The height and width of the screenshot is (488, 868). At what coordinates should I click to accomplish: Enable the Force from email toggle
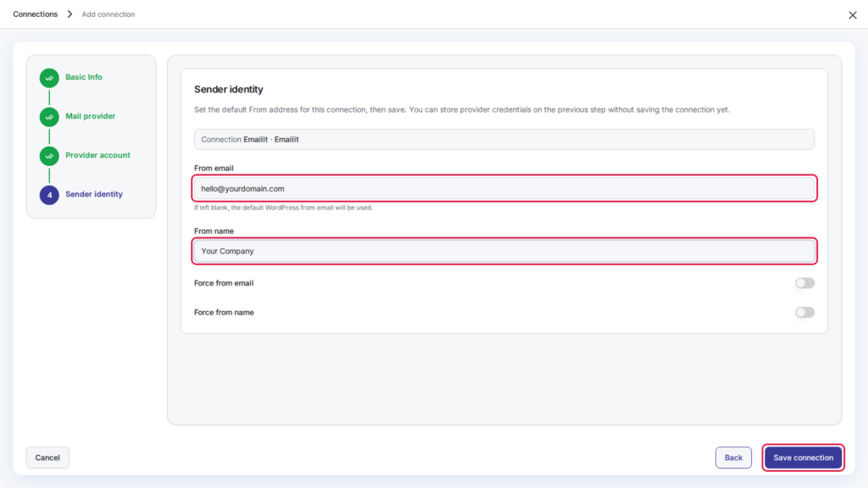(x=805, y=283)
